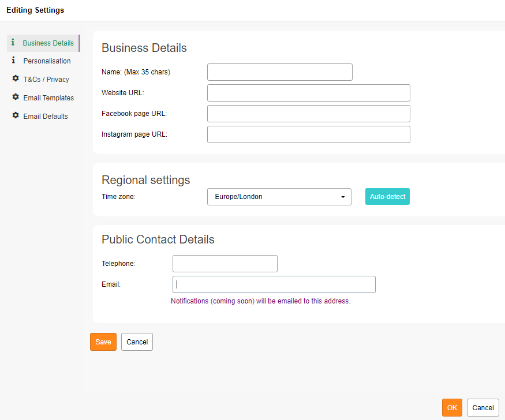This screenshot has width=505, height=420.
Task: Click the Instagram page URL field
Action: pyautogui.click(x=309, y=134)
